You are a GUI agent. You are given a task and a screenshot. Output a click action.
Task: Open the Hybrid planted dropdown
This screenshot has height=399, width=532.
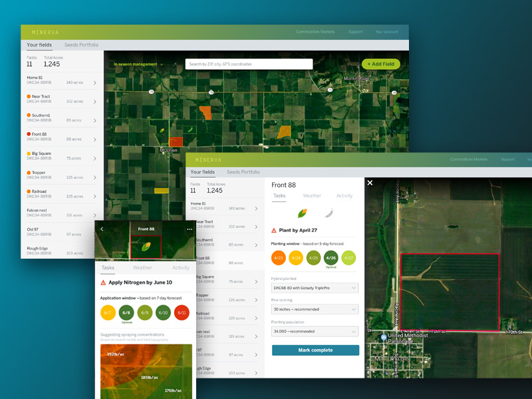tap(315, 288)
